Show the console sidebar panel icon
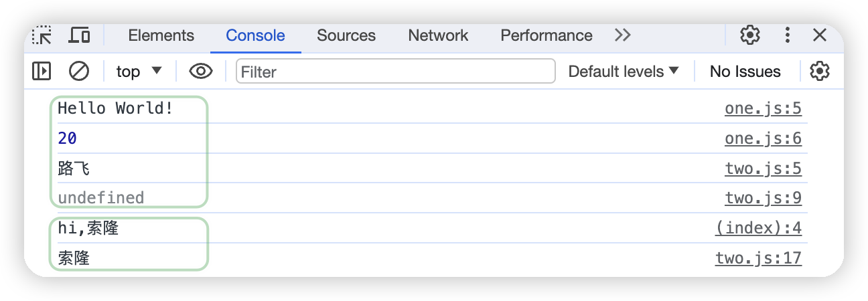Viewport: 868px width, 301px height. 42,71
